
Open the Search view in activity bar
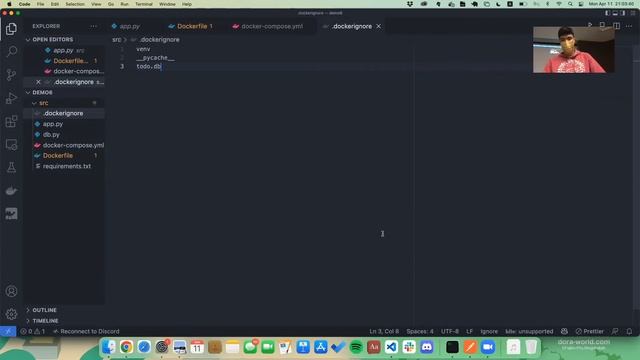(11, 51)
